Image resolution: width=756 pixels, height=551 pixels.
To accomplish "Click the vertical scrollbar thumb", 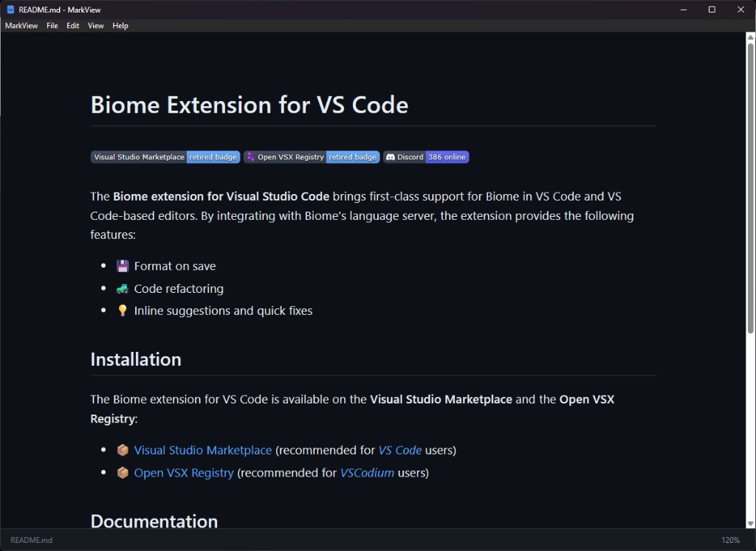I will (751, 188).
